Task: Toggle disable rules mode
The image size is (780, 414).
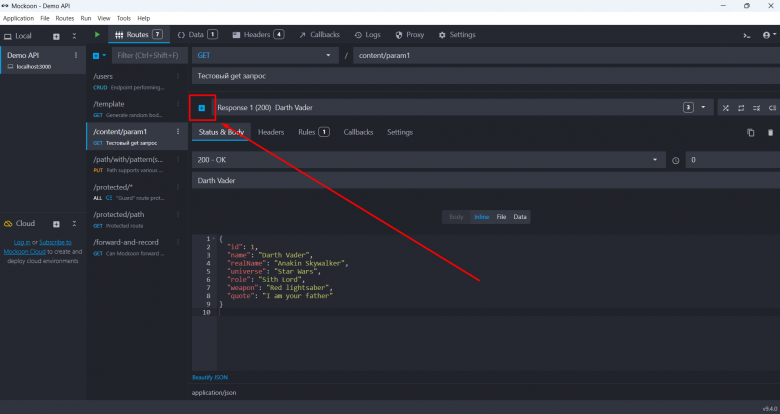Action: click(x=757, y=108)
